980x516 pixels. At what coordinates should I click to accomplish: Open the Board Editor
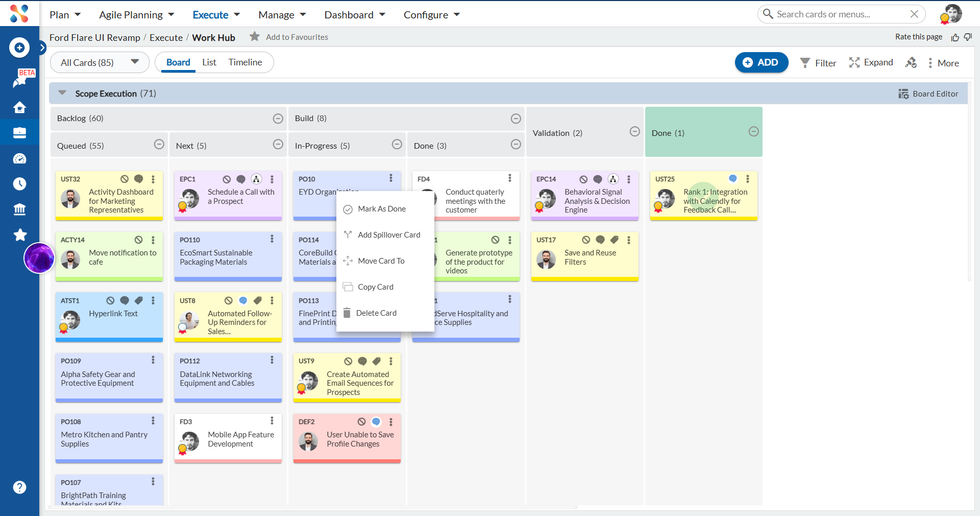(928, 94)
